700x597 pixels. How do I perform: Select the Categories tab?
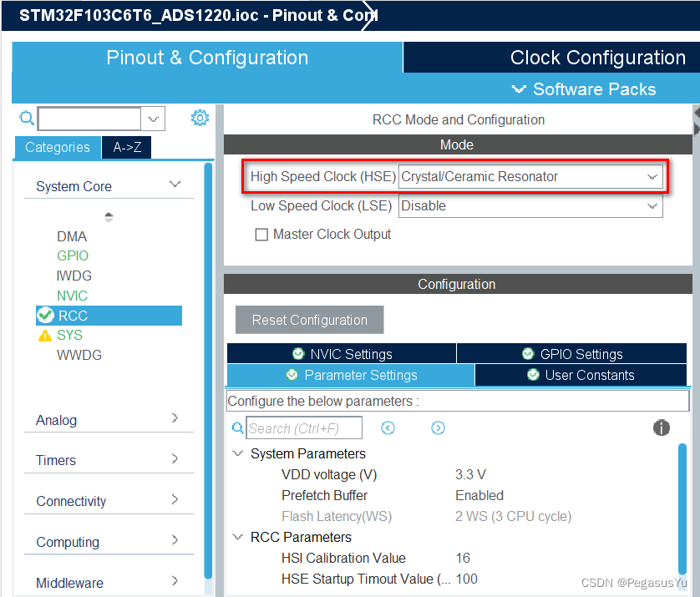click(x=57, y=147)
